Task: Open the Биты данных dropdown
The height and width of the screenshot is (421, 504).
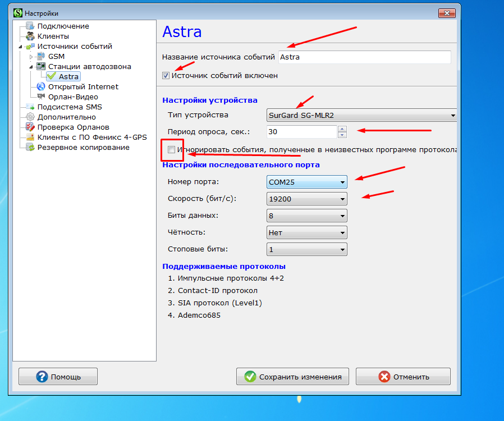Action: tap(306, 216)
